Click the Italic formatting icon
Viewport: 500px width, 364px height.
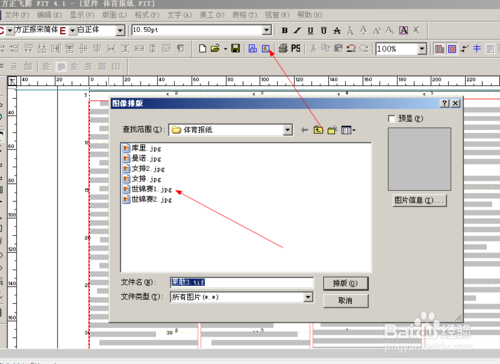click(297, 30)
